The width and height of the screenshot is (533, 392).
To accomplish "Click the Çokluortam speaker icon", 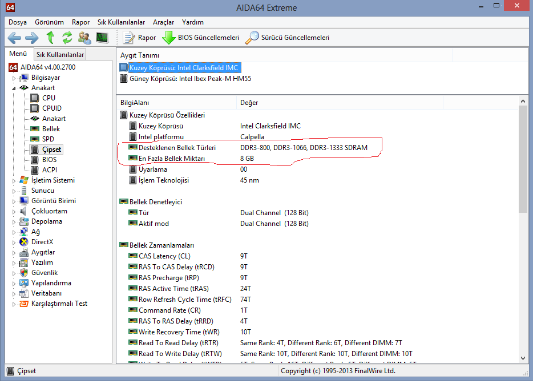I will click(23, 211).
